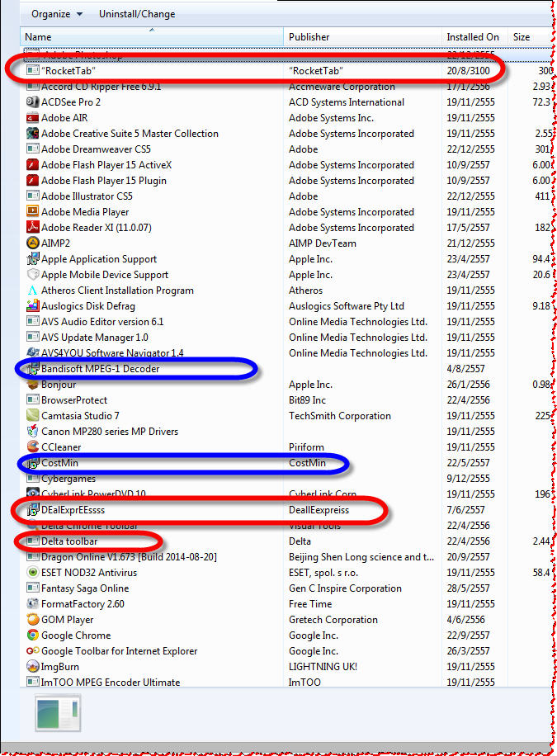Click the CCleaner icon
Screen dimensions: 557x756
pyautogui.click(x=33, y=447)
